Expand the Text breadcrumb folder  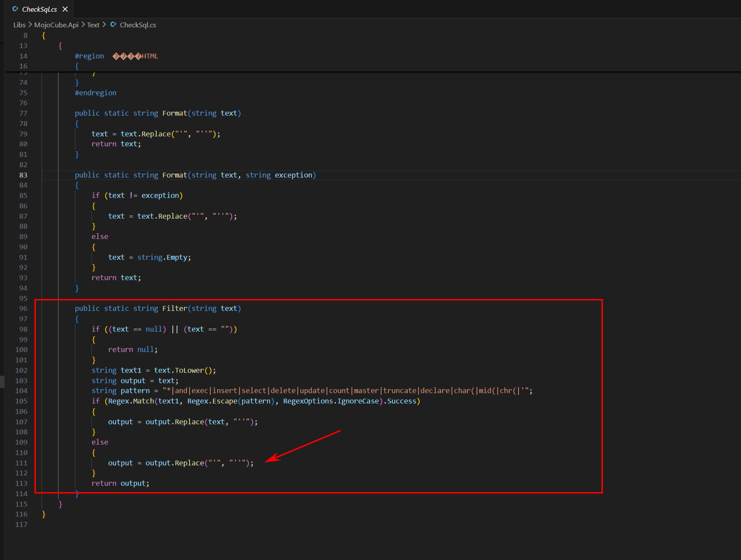coord(93,25)
